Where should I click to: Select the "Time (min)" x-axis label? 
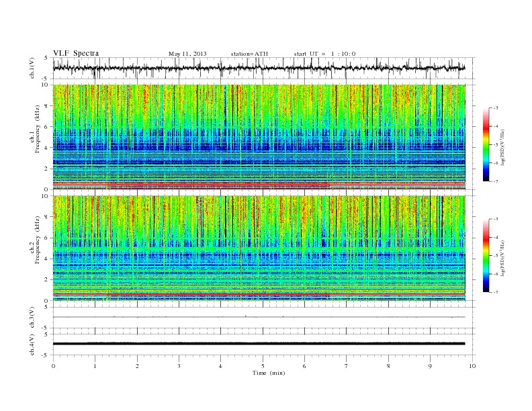269,373
